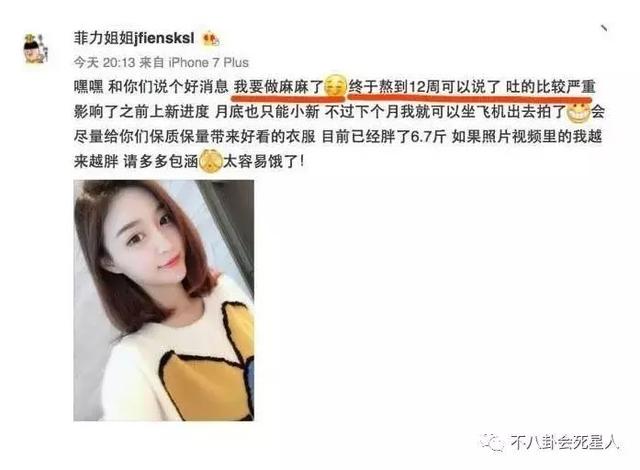Click the grinning emoji after 出去拍了
The image size is (640, 470).
pos(579,111)
